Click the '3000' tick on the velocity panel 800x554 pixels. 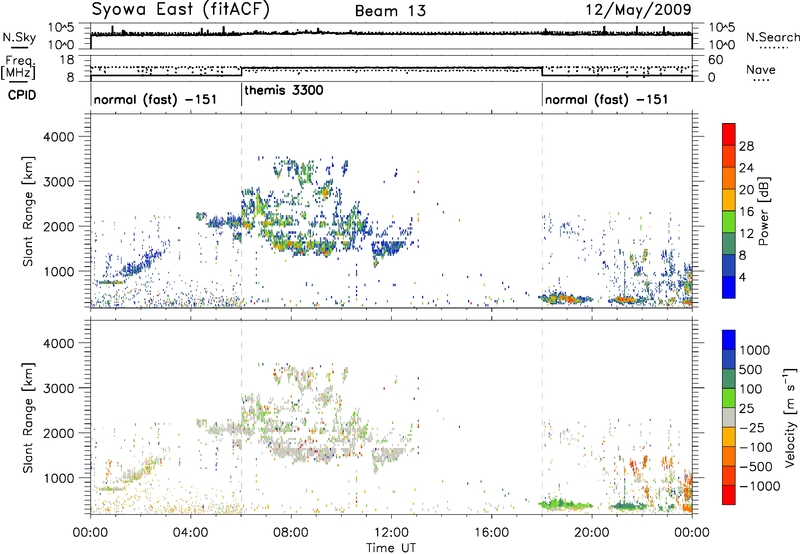coord(58,388)
